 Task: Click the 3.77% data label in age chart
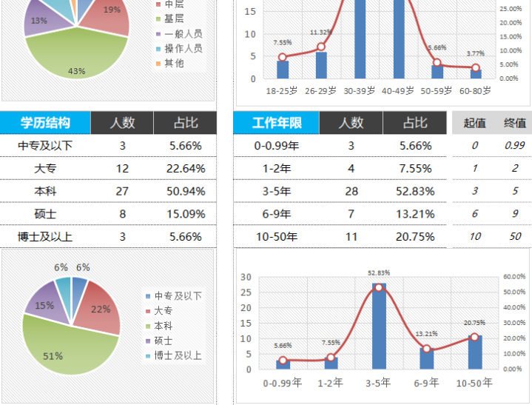(x=475, y=53)
